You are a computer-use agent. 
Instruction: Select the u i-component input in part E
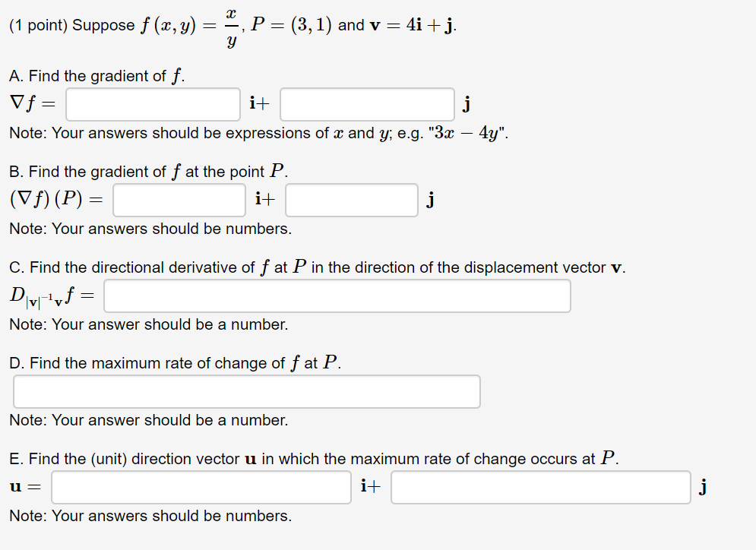coord(201,487)
